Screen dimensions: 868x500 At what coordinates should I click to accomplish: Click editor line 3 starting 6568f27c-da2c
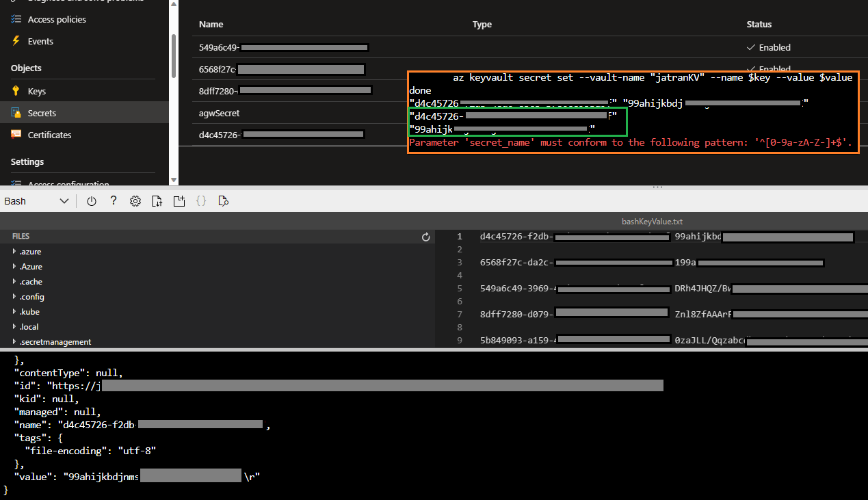[x=652, y=263]
